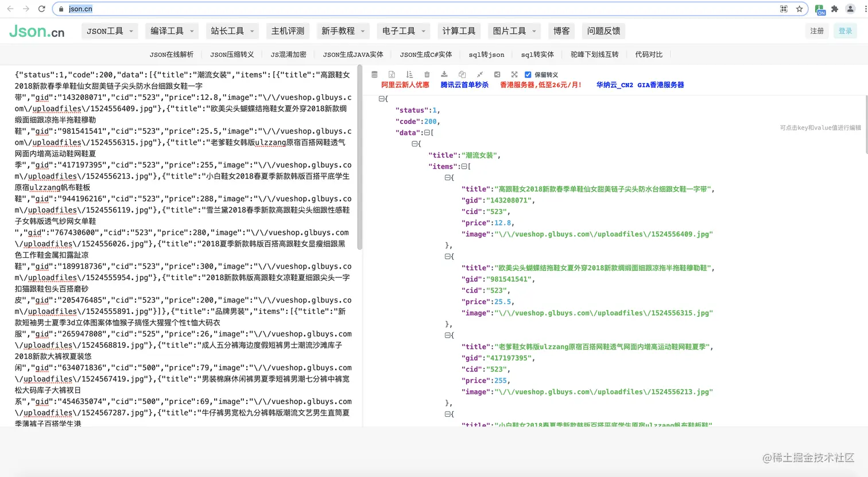Collapse the object above "潮流女装" title
Image resolution: width=868 pixels, height=477 pixels.
pyautogui.click(x=414, y=144)
